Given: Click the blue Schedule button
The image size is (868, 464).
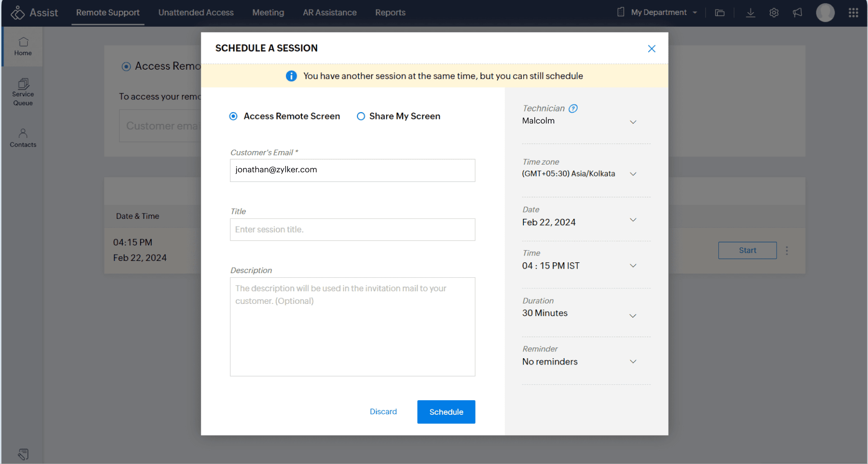Looking at the screenshot, I should (x=446, y=412).
